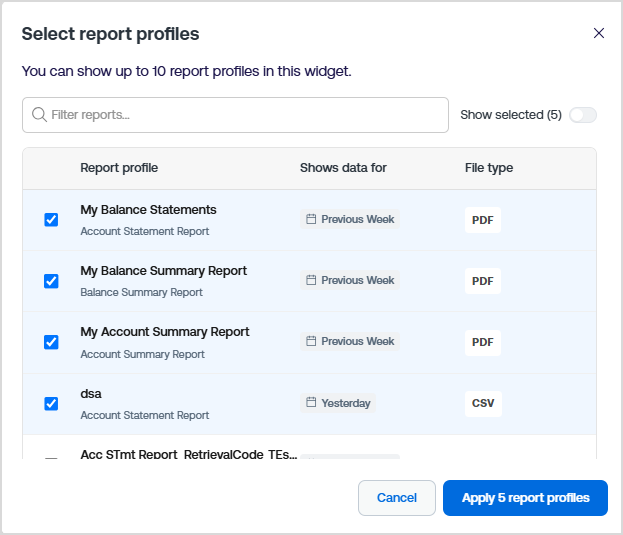This screenshot has height=535, width=623.
Task: Click the Report profile column header
Action: tap(119, 168)
